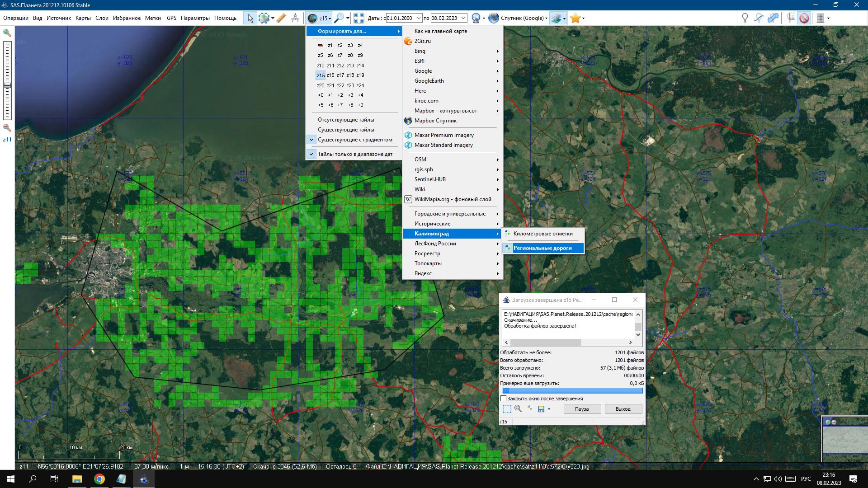Uncheck 'Тайлы только в диапазоне дат'

pos(355,154)
